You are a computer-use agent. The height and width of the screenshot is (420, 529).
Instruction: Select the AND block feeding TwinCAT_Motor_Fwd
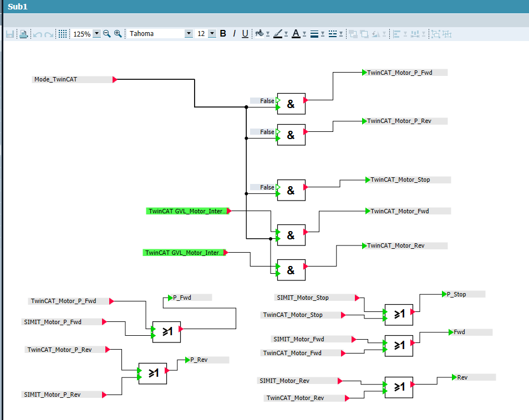coord(291,235)
